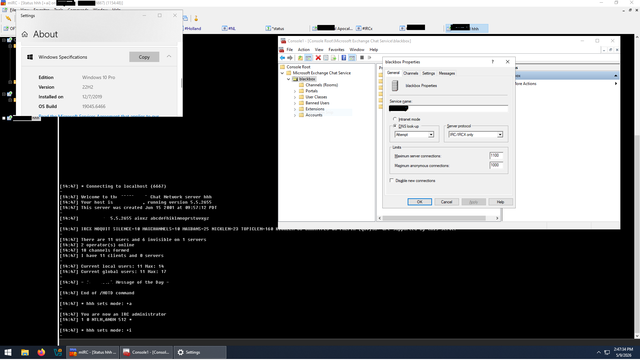Open the console Window menu
The image size is (640, 360).
tap(357, 50)
